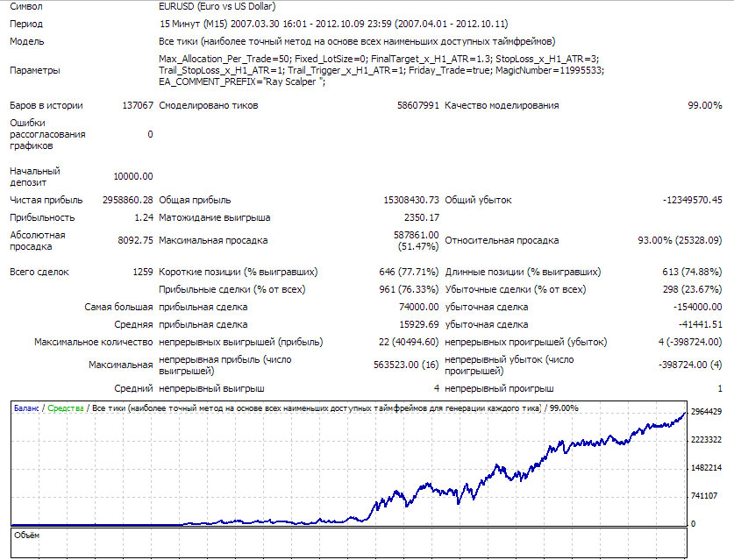Select the Всего сделок label
The height and width of the screenshot is (560, 734).
[x=39, y=273]
